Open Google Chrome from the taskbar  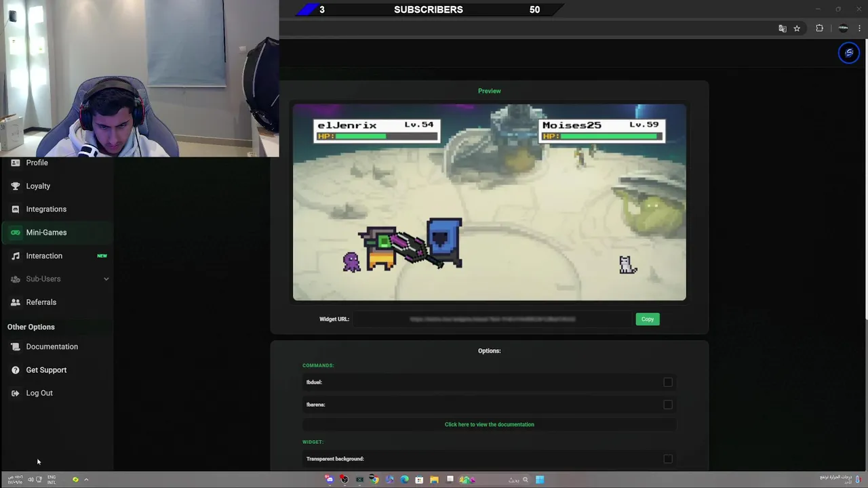(x=374, y=480)
